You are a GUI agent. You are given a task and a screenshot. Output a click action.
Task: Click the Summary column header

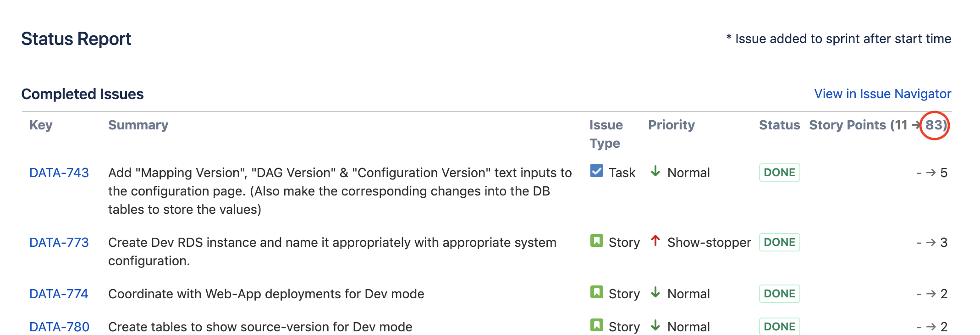pyautogui.click(x=138, y=125)
